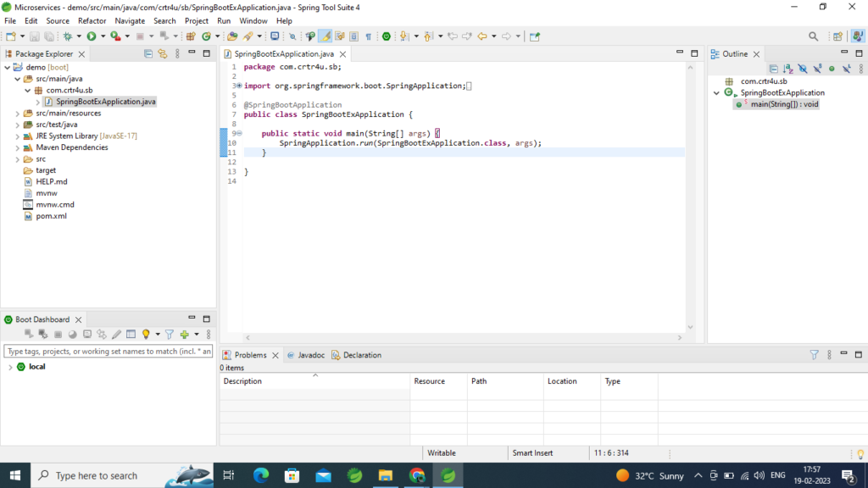Click the Resource column header in Problems
This screenshot has height=488, width=868.
438,381
